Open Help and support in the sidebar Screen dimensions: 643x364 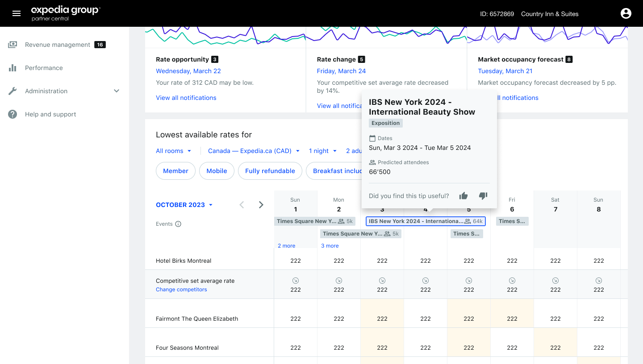click(x=50, y=114)
